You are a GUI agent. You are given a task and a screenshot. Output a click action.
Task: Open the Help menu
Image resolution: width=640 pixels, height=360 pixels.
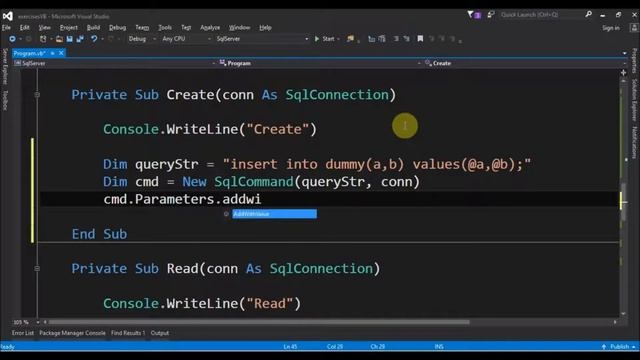265,28
